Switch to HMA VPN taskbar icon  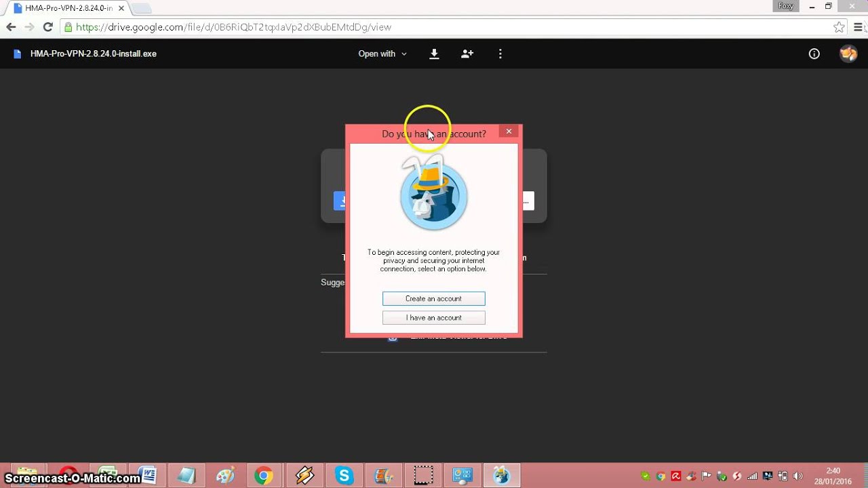502,476
